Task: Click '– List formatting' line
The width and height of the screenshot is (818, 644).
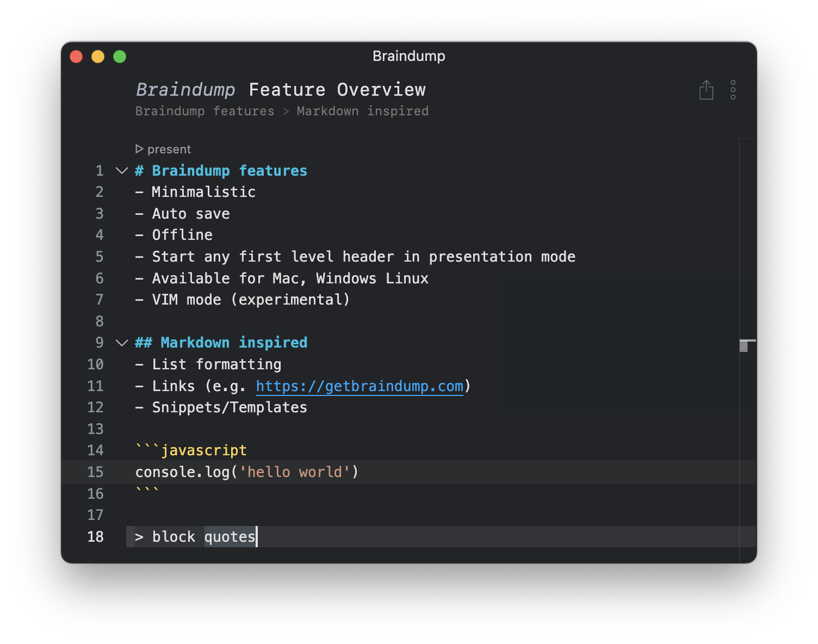Action: click(x=208, y=364)
